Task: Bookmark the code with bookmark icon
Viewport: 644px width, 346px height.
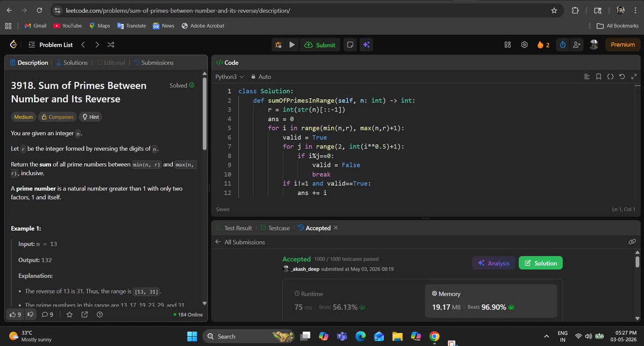Action: click(x=598, y=77)
